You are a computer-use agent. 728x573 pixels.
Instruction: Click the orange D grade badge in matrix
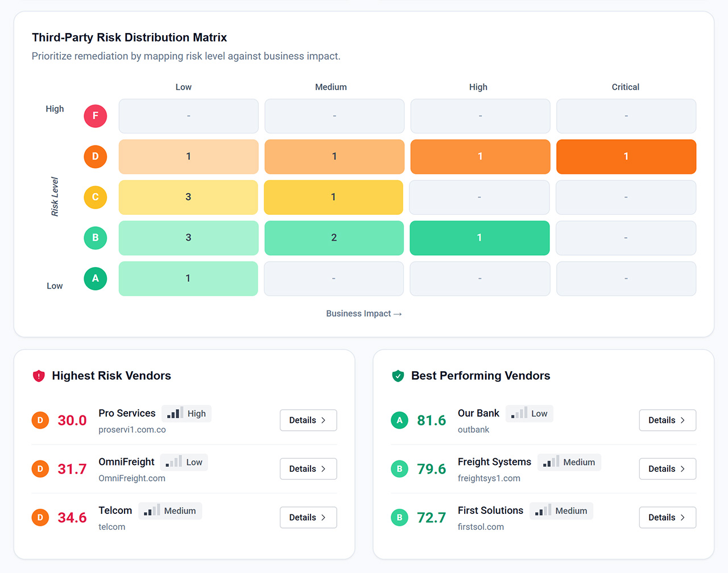tap(96, 156)
